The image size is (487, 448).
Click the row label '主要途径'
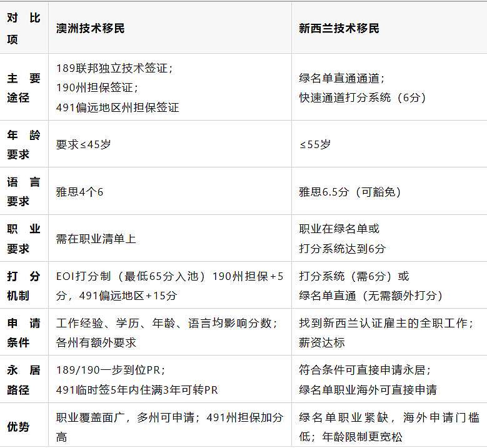24,88
